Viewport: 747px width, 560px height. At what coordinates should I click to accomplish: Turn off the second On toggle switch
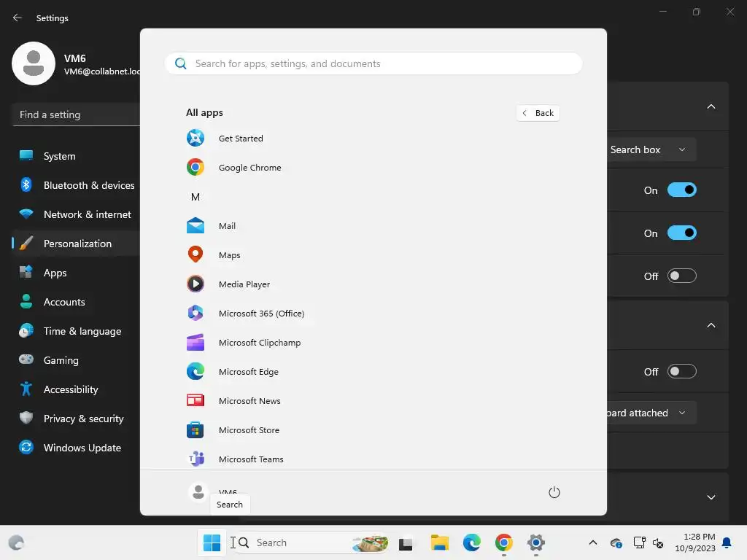pos(682,233)
